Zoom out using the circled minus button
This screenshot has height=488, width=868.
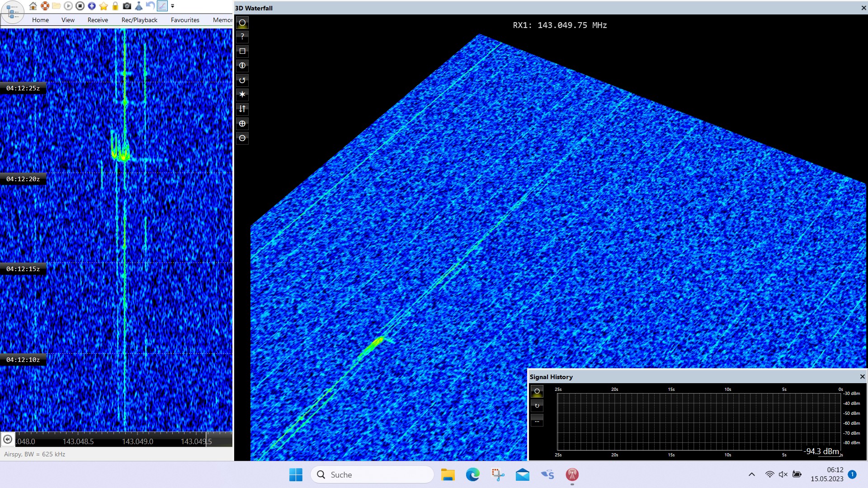pos(242,138)
